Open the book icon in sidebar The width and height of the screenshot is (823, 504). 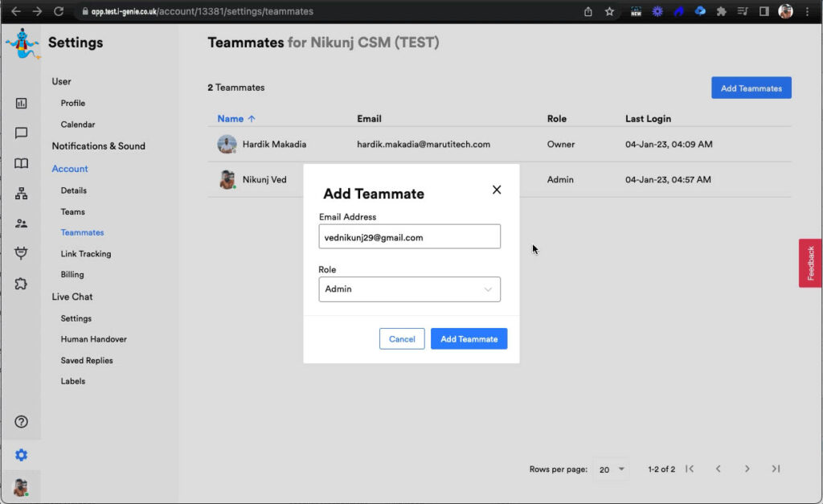22,163
